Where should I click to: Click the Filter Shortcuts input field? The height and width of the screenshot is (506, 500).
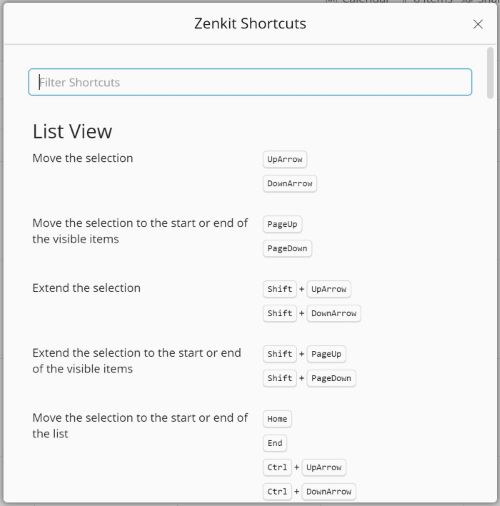(250, 82)
